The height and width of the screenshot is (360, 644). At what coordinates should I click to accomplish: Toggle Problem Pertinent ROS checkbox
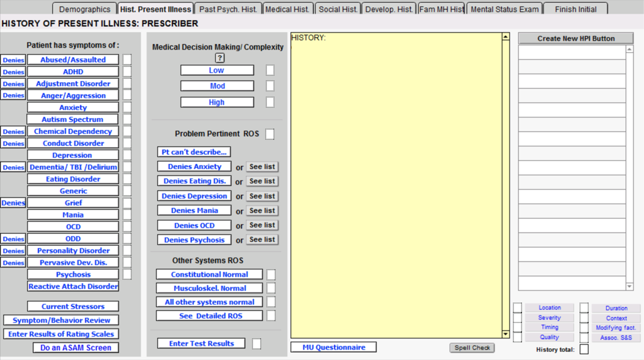point(270,134)
